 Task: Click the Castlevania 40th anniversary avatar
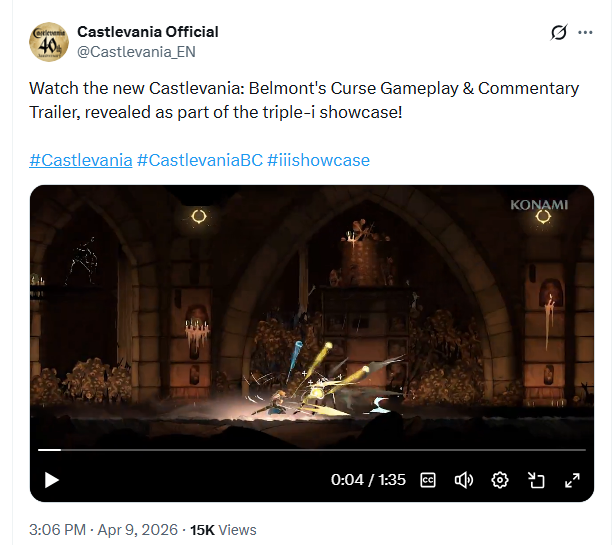49,42
